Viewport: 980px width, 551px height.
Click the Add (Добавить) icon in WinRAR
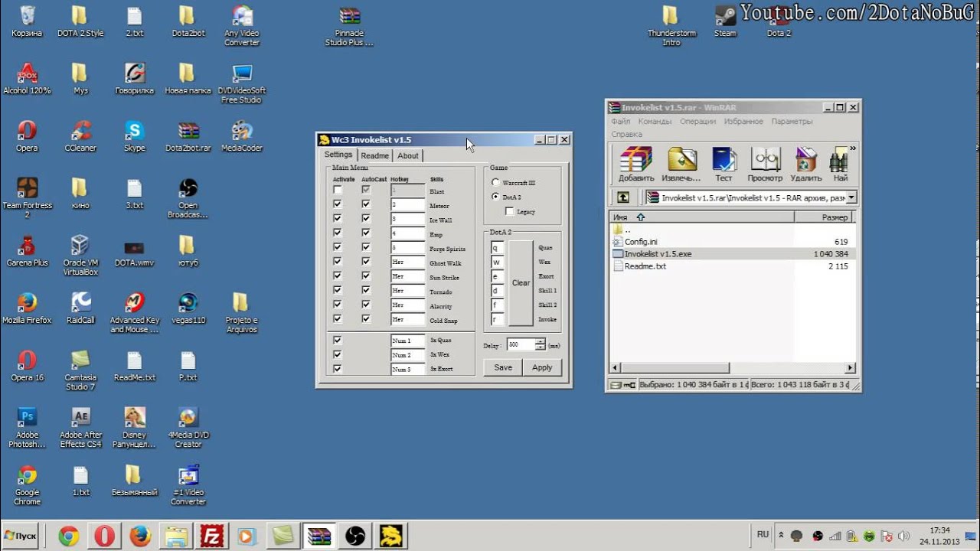tap(635, 165)
